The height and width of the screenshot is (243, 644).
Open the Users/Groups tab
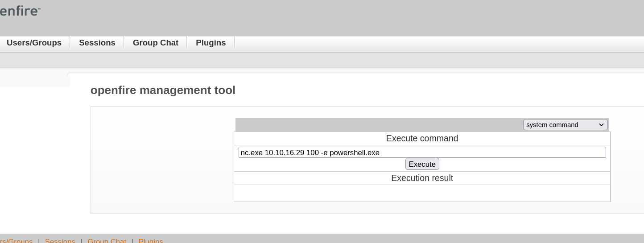tap(34, 43)
